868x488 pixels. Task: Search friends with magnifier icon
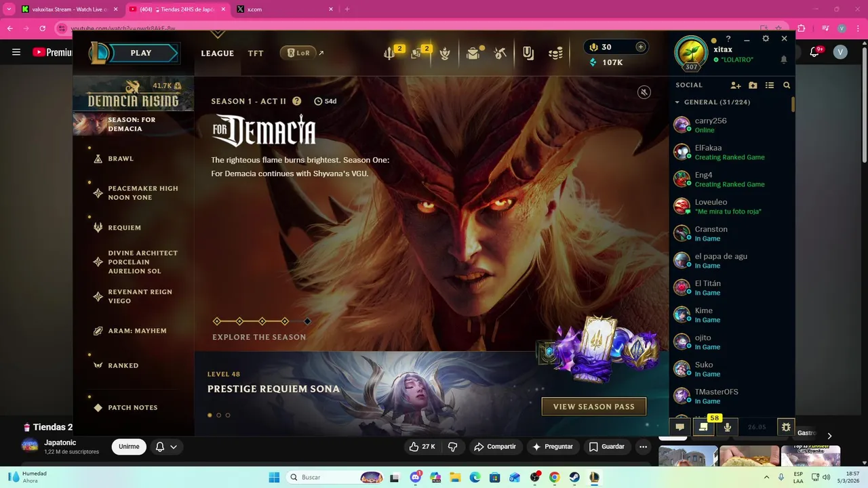787,85
